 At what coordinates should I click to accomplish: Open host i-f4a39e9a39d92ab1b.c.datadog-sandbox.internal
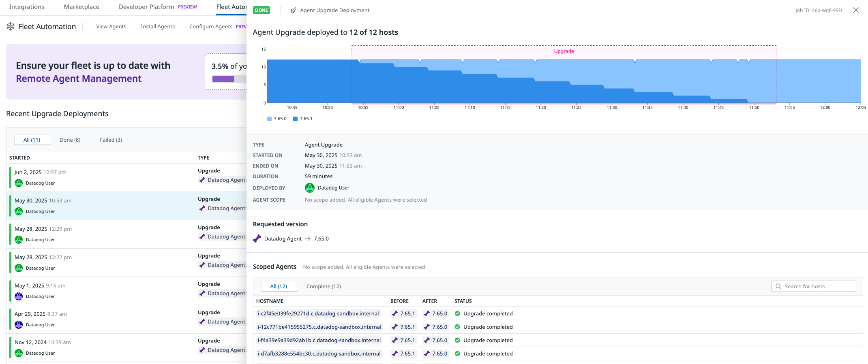[319, 340]
